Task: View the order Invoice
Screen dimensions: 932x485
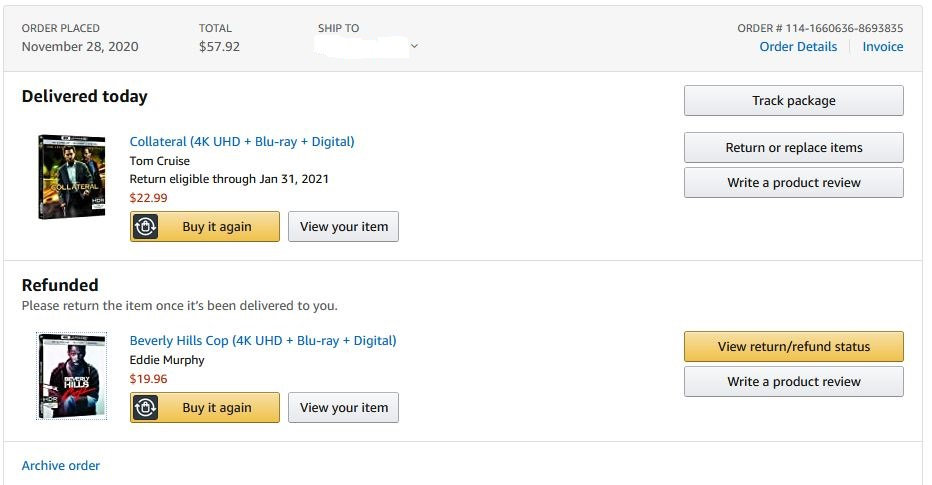Action: 882,47
